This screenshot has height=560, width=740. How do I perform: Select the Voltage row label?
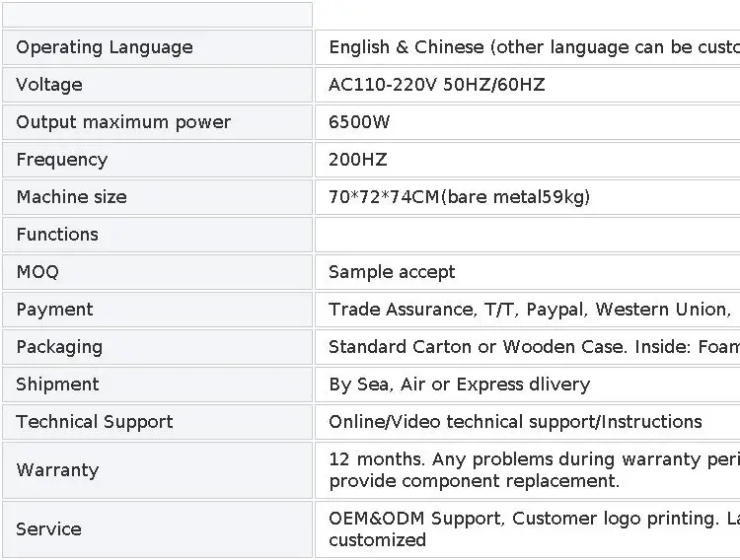point(49,85)
